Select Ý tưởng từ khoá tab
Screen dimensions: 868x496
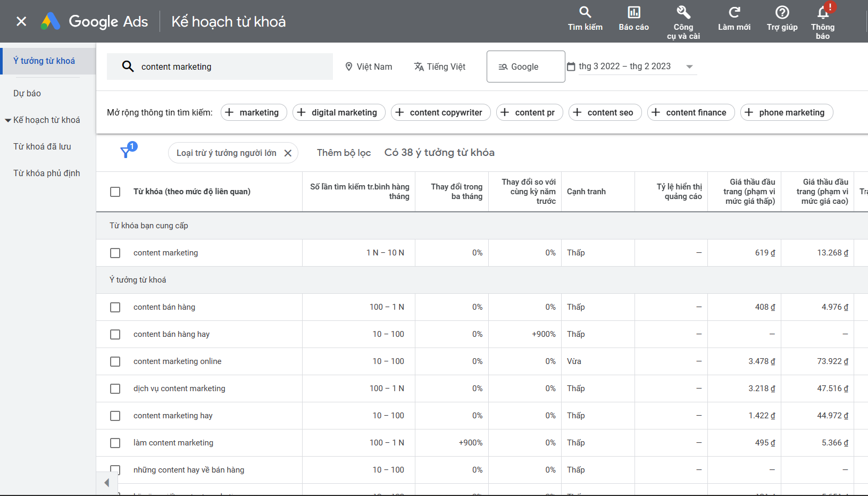[48, 61]
